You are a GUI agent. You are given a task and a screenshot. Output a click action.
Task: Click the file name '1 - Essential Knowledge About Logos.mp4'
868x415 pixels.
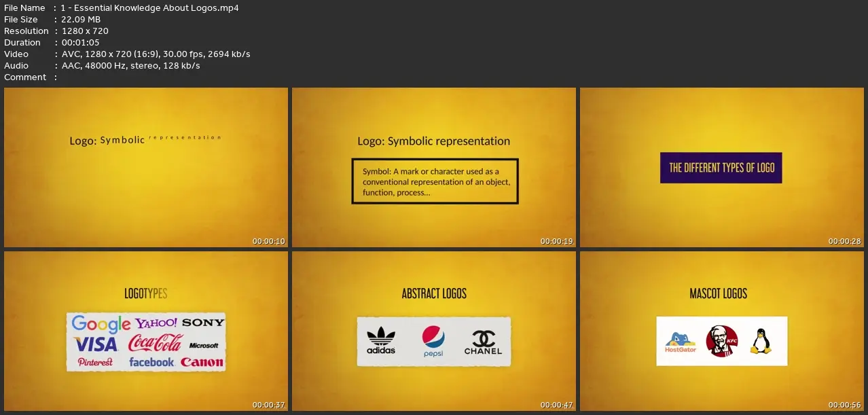(x=149, y=7)
